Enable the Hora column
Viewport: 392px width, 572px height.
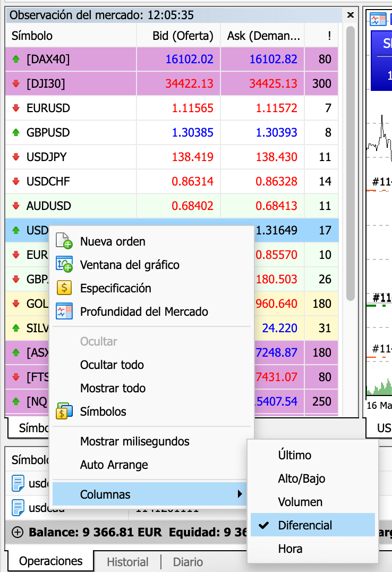coord(290,548)
